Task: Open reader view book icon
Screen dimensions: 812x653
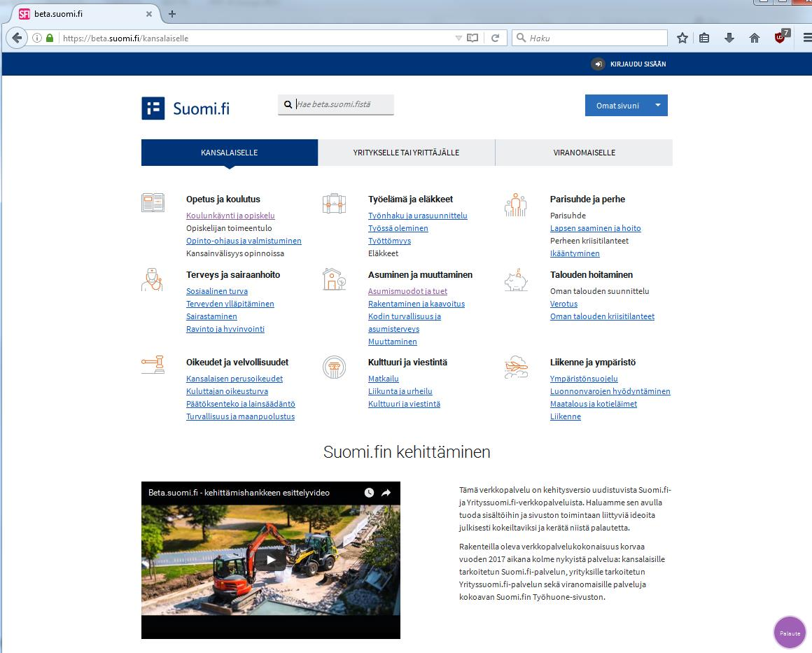Action: tap(472, 38)
